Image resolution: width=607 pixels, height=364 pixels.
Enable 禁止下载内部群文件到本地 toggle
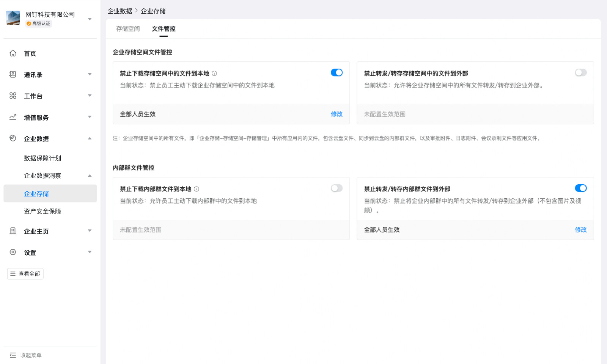(337, 188)
